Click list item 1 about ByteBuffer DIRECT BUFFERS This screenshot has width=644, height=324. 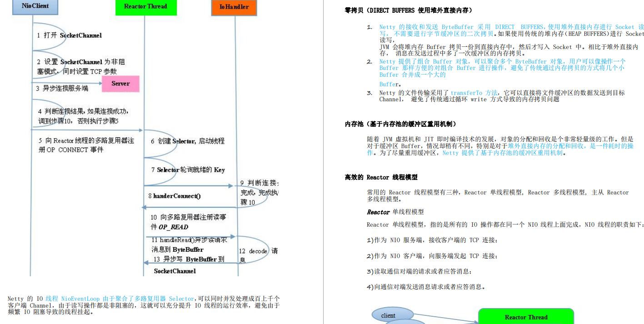[x=512, y=40]
